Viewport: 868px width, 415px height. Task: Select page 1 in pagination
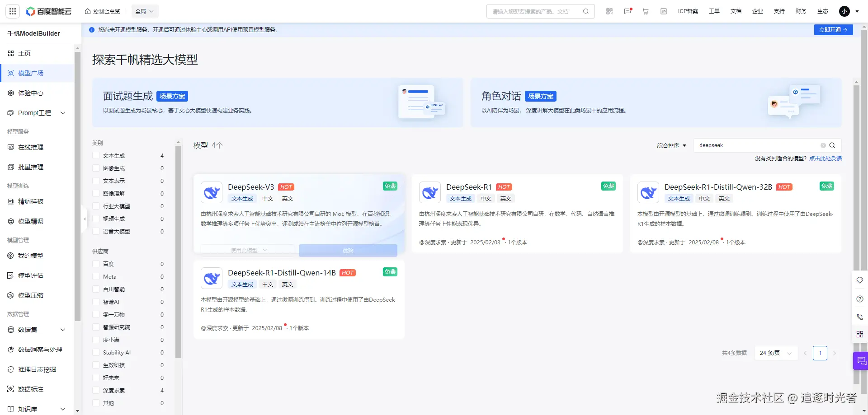tap(820, 353)
